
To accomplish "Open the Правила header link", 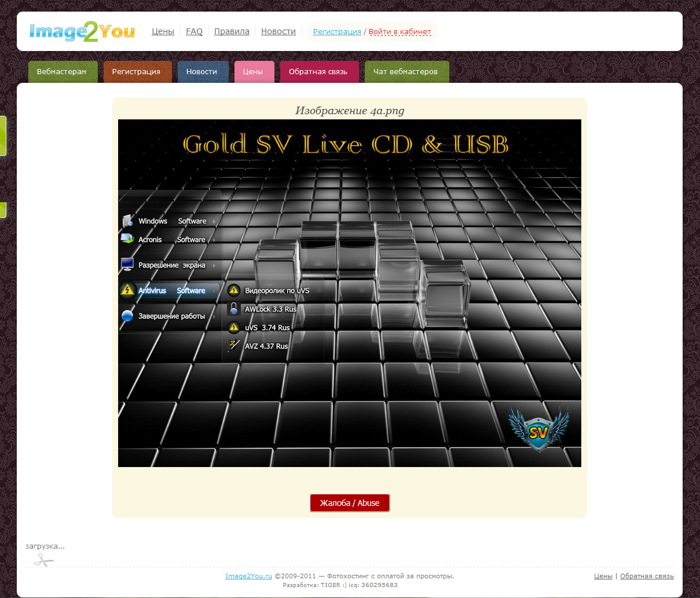I will coord(232,31).
